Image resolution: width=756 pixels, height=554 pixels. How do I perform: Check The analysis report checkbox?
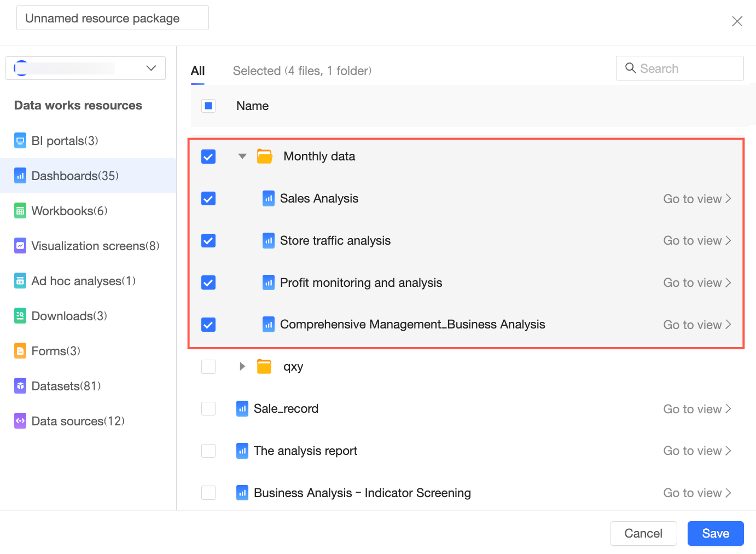208,451
